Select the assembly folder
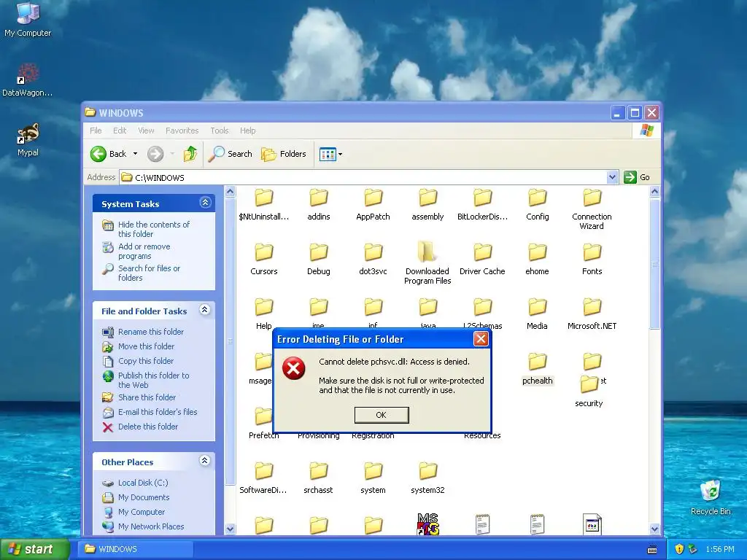 coord(427,205)
